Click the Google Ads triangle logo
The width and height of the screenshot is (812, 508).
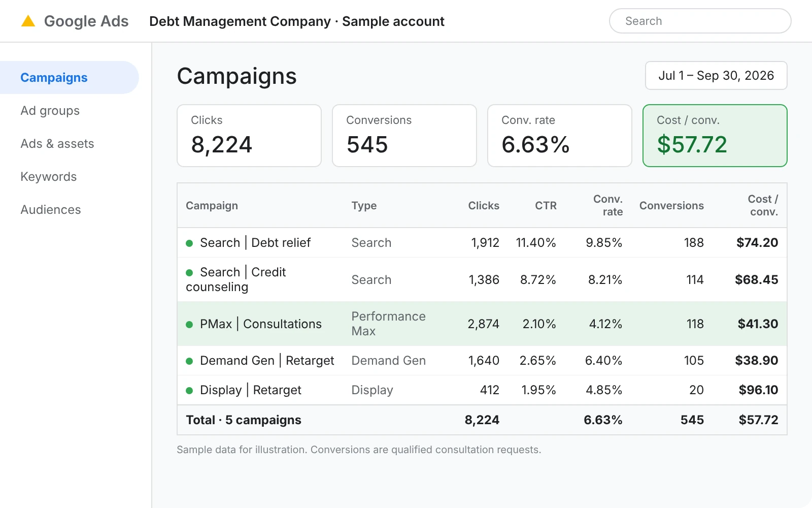[x=28, y=21]
